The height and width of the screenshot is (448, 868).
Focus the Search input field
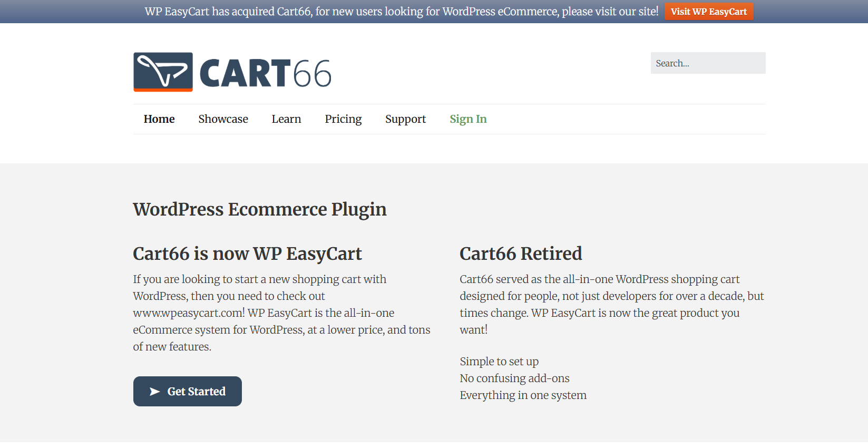[708, 63]
